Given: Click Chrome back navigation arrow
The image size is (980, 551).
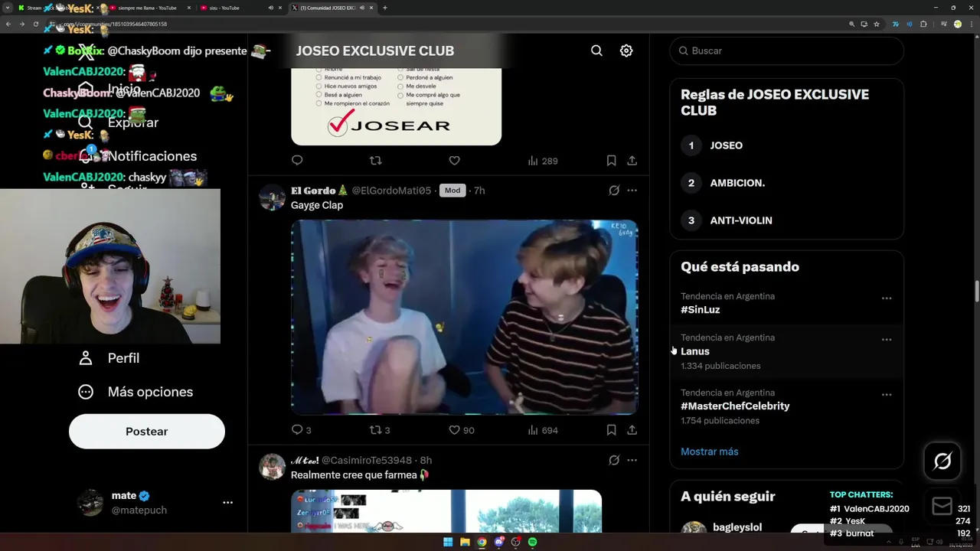Looking at the screenshot, I should click(8, 24).
